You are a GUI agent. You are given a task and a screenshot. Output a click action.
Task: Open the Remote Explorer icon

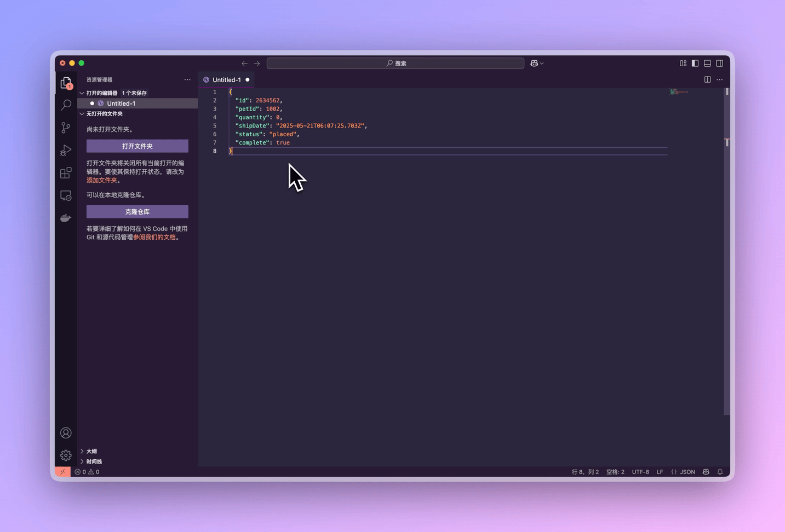coord(66,195)
